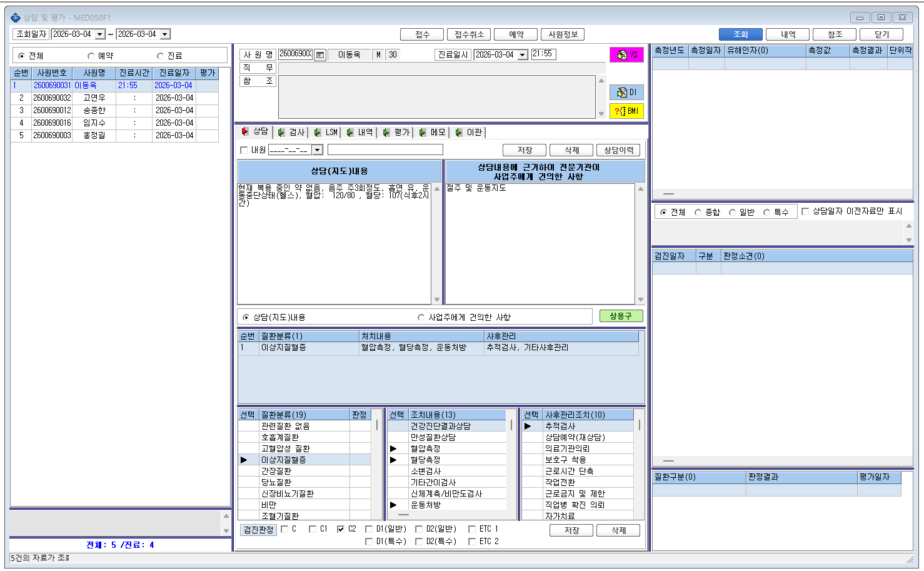Image resolution: width=924 pixels, height=571 pixels.
Task: Click the yellow BMI calculator icon button
Action: (626, 111)
